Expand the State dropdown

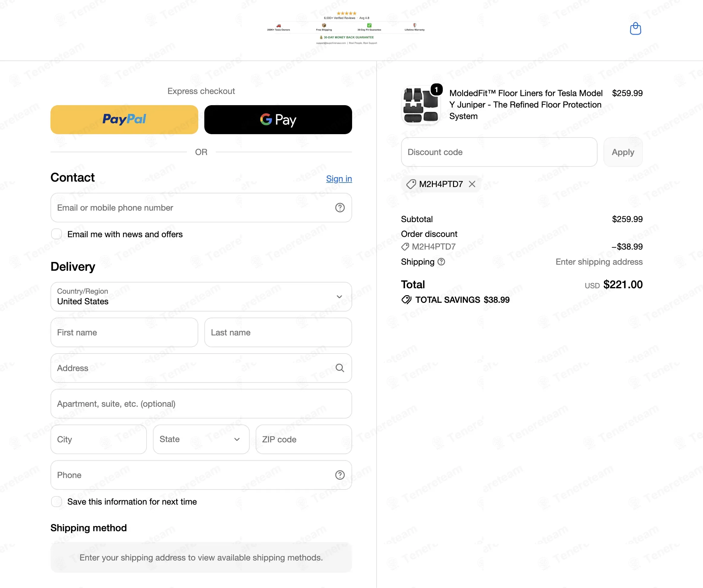[x=201, y=439]
